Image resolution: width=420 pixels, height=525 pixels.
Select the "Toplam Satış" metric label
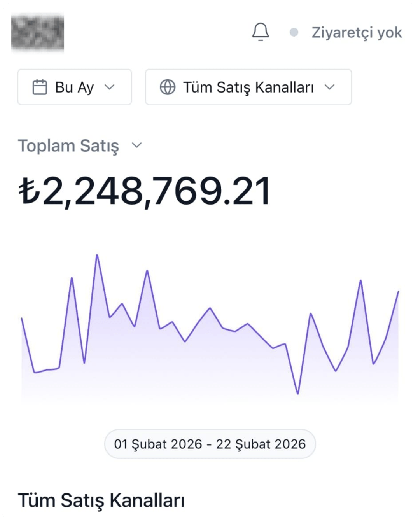tap(68, 146)
